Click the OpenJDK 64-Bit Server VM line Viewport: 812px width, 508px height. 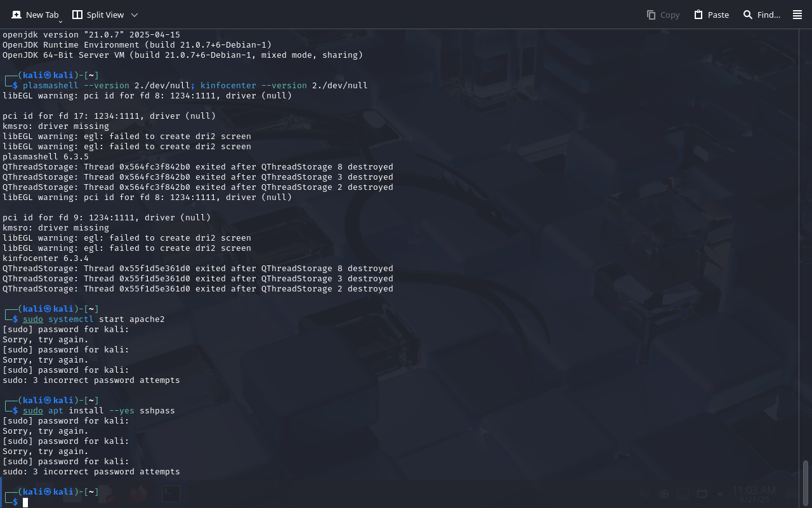(x=183, y=55)
